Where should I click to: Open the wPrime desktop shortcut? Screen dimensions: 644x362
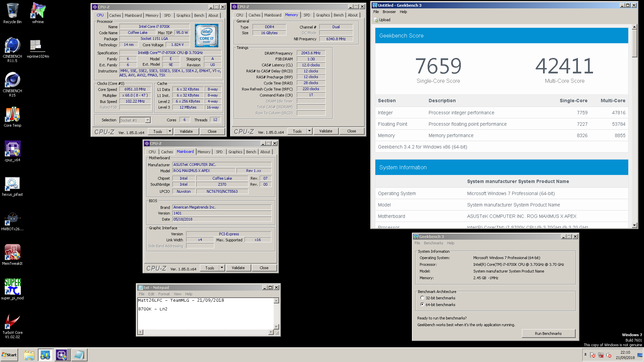[x=38, y=13]
